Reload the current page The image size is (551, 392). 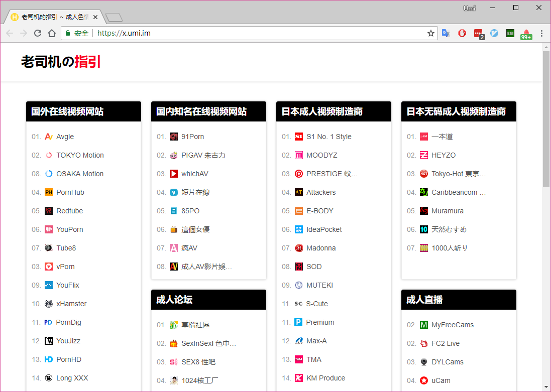[x=38, y=33]
